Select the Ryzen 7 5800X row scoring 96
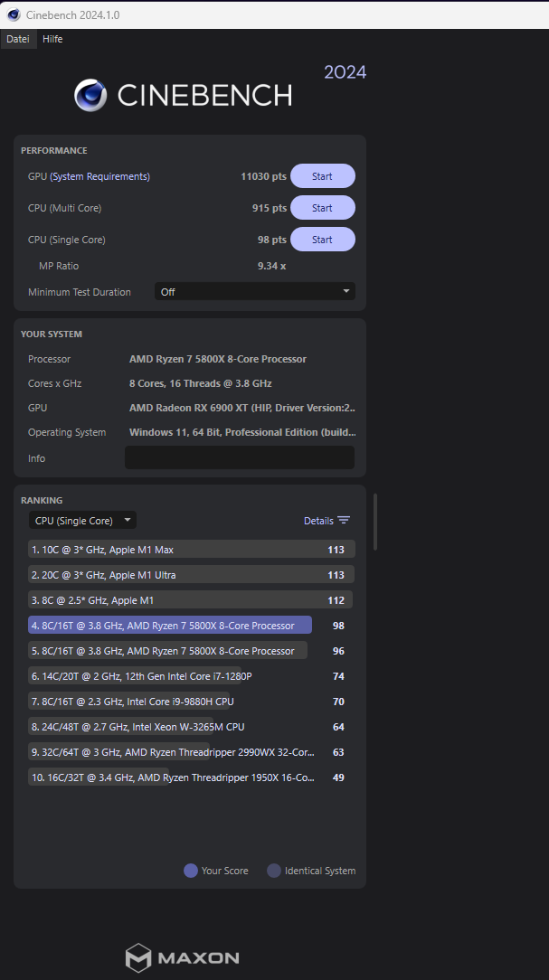The image size is (549, 980). [192, 651]
